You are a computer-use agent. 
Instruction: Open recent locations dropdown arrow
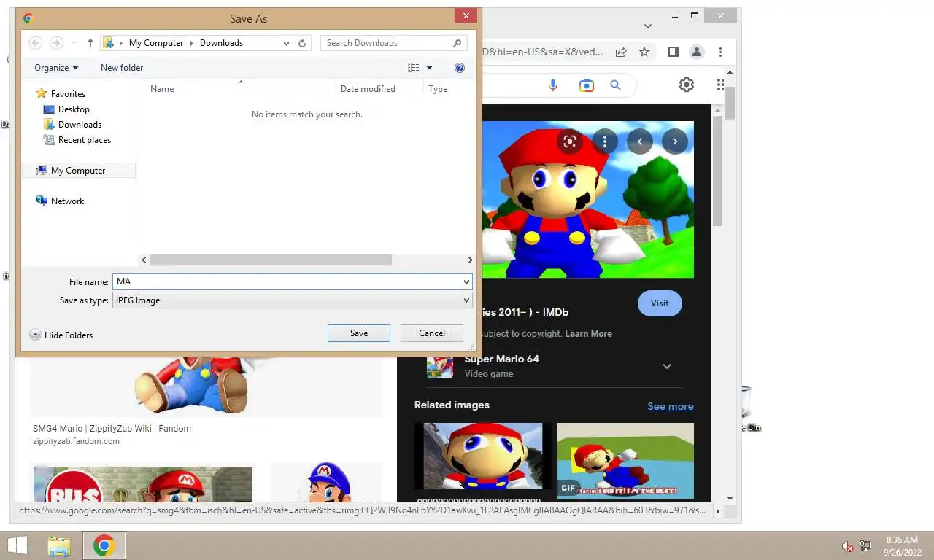pyautogui.click(x=74, y=43)
